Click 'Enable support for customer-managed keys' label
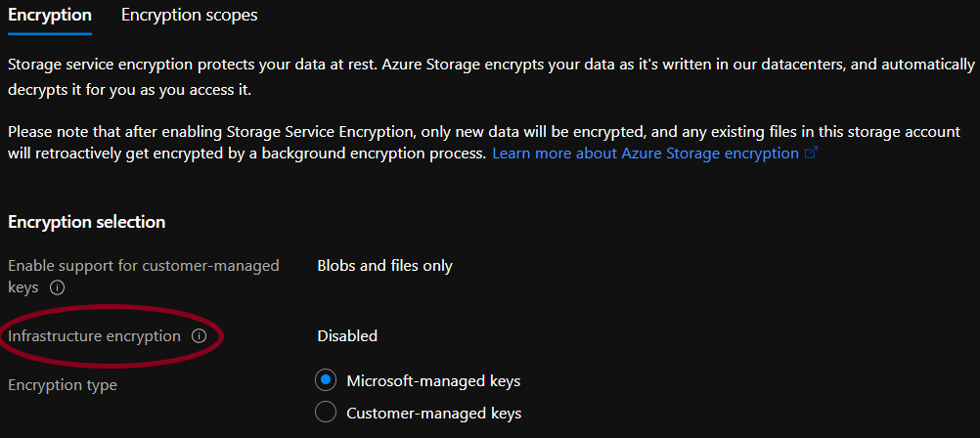This screenshot has width=980, height=438. pyautogui.click(x=143, y=266)
